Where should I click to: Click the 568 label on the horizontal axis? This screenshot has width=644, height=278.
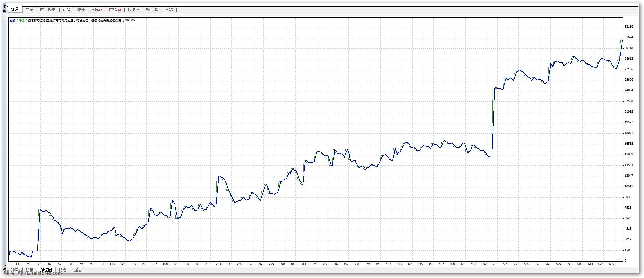click(548, 264)
